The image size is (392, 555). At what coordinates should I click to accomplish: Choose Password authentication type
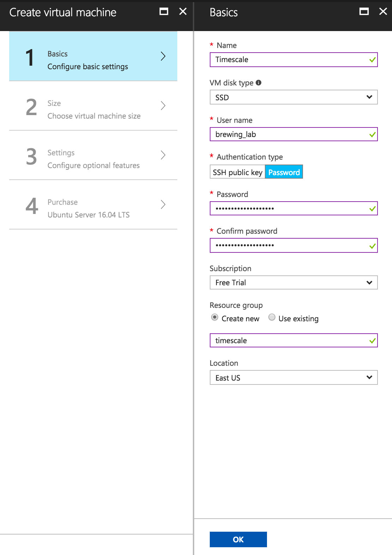click(284, 172)
